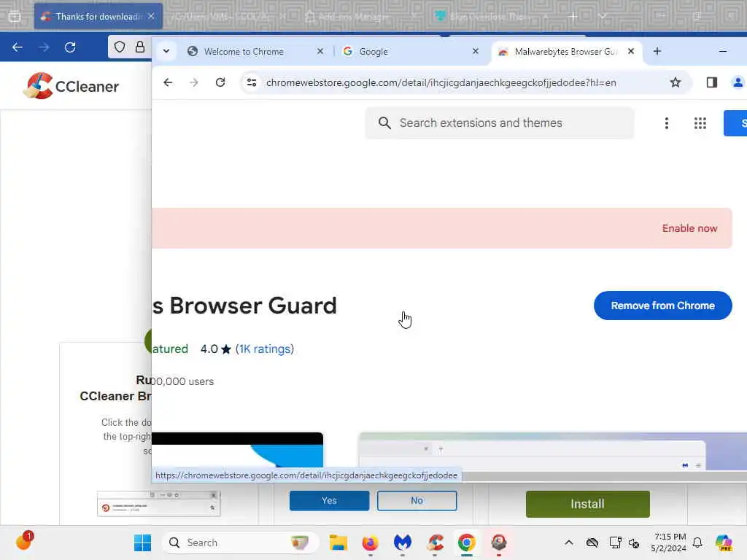The height and width of the screenshot is (560, 747).
Task: Open Malwarebytes from taskbar
Action: point(403,542)
